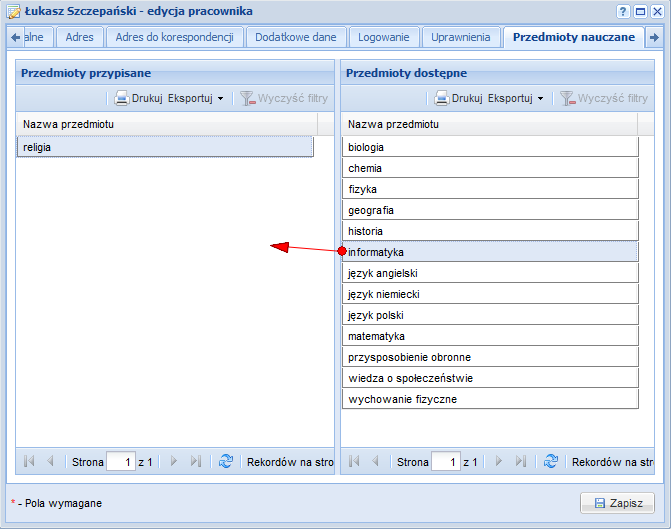Select historia in available subjects
This screenshot has width=671, height=529.
(x=490, y=231)
